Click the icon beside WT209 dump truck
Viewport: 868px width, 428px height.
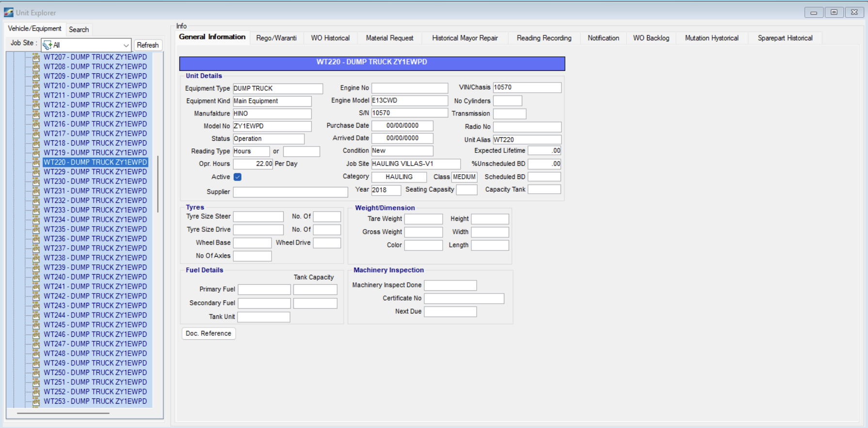(x=36, y=76)
